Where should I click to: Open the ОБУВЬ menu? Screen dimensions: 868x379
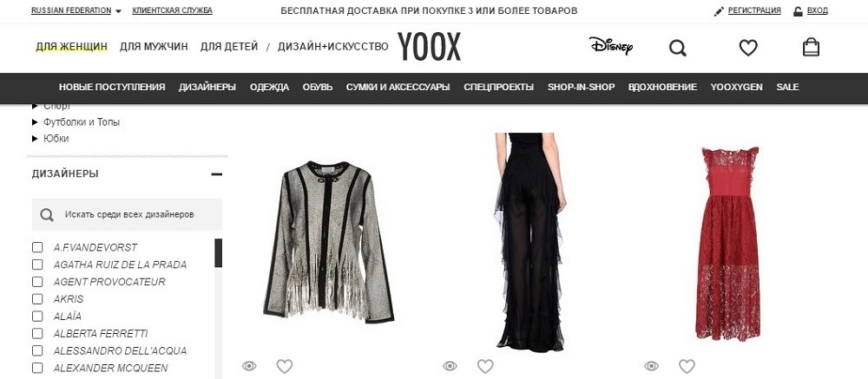coord(317,87)
